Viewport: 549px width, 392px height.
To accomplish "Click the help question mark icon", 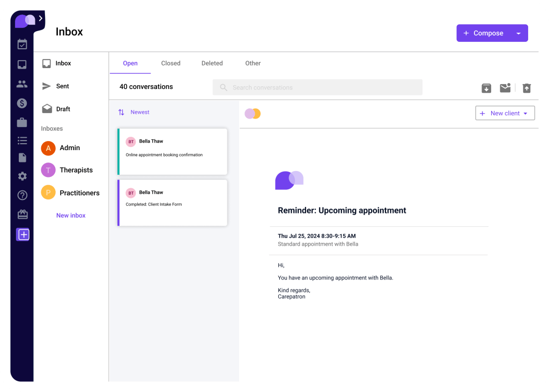I will [x=22, y=195].
